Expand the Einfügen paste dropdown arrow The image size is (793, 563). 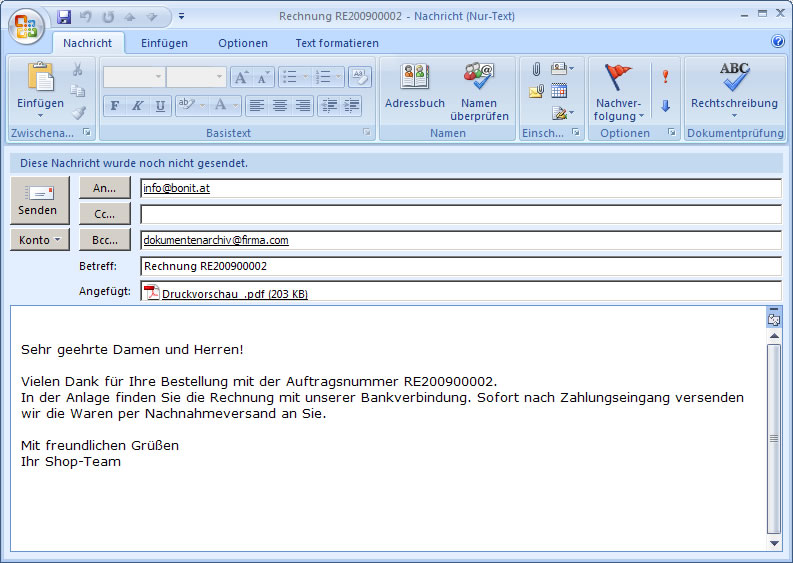[40, 116]
